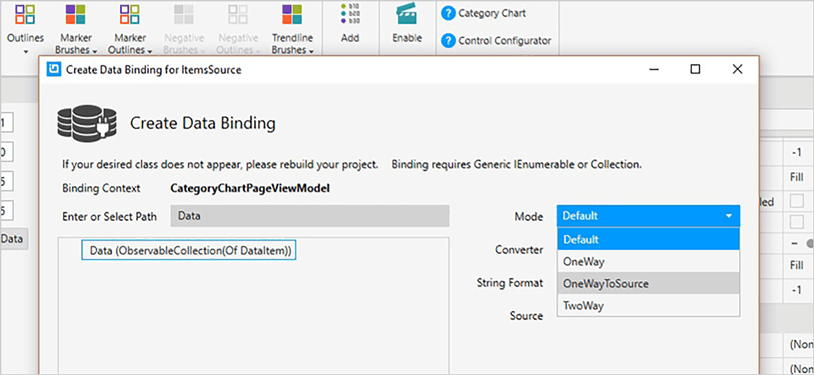Click CategoryChartPageViewModel binding context text
This screenshot has height=375, width=814.
pos(250,189)
